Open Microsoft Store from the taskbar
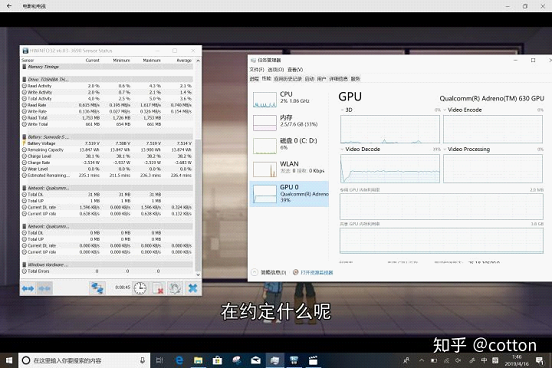 click(x=217, y=360)
